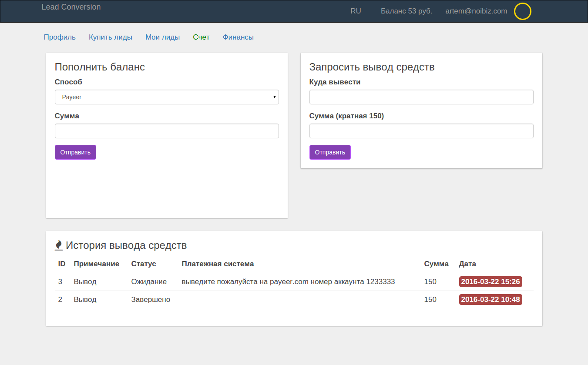The width and height of the screenshot is (588, 365).
Task: Open the Финансы tab
Action: point(238,37)
